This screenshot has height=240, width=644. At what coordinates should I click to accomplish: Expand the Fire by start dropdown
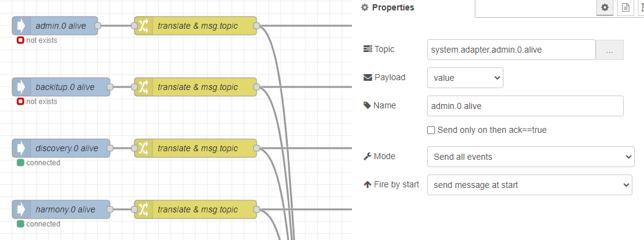(x=529, y=186)
